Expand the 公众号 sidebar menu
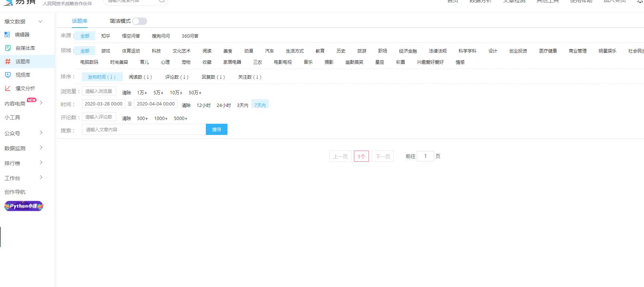Image resolution: width=644 pixels, height=287 pixels. [x=41, y=133]
